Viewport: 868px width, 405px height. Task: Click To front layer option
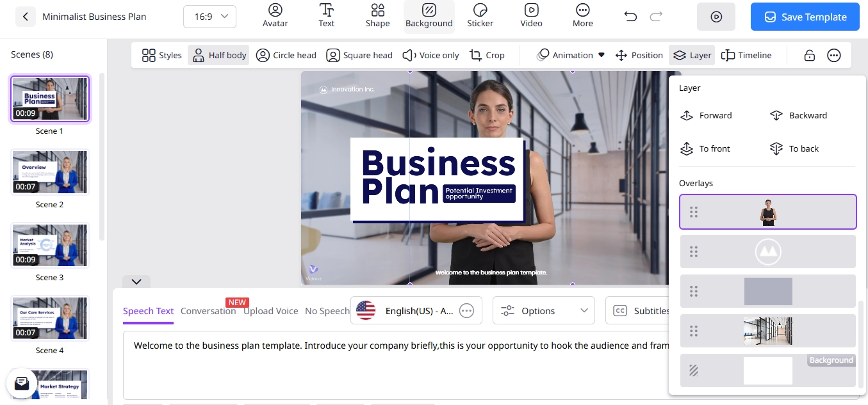[x=705, y=148]
